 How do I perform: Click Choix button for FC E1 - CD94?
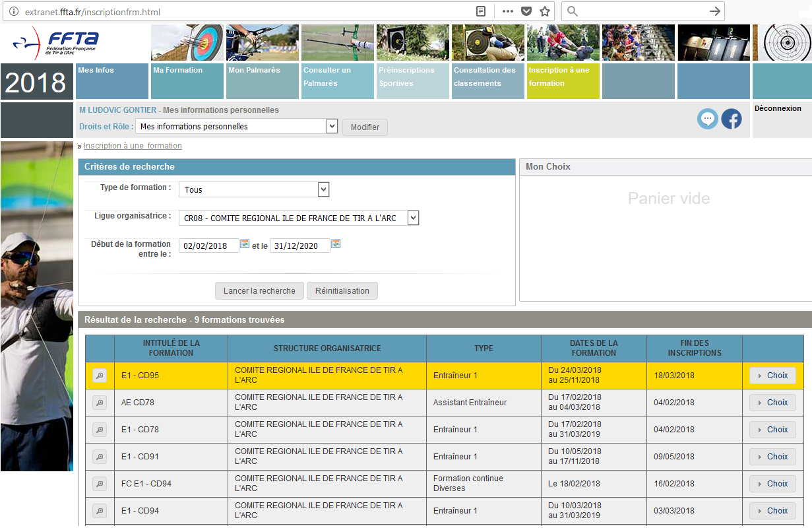click(772, 484)
